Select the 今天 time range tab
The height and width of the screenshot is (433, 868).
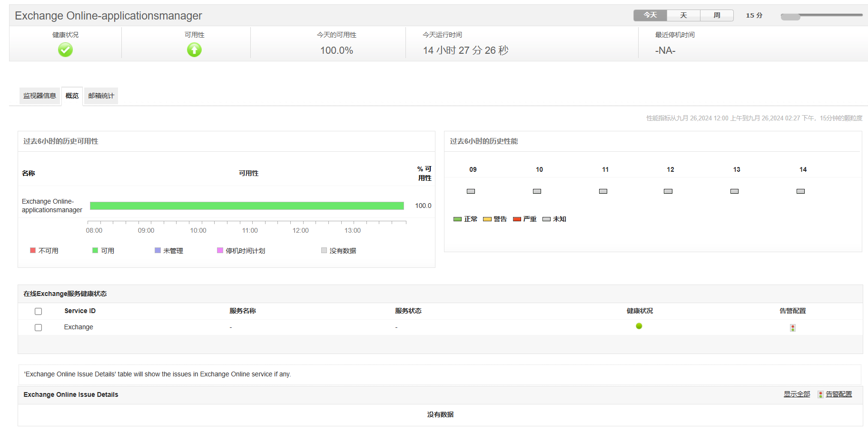coord(650,15)
